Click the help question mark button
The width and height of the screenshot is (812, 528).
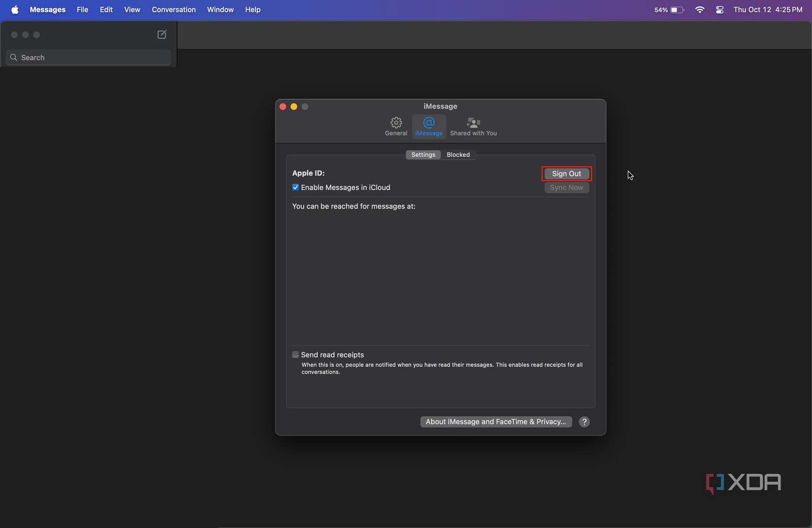click(x=584, y=422)
